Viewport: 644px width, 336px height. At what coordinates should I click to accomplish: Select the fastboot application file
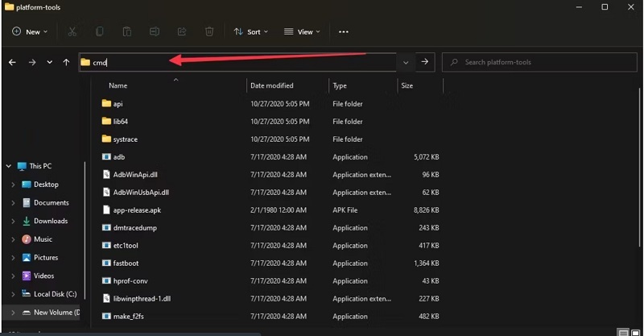[x=125, y=263]
